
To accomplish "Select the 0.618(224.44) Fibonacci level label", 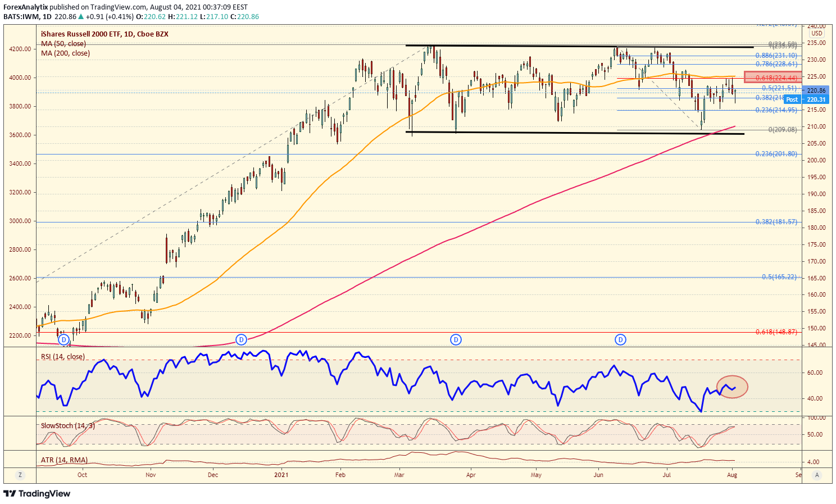I will click(x=776, y=78).
